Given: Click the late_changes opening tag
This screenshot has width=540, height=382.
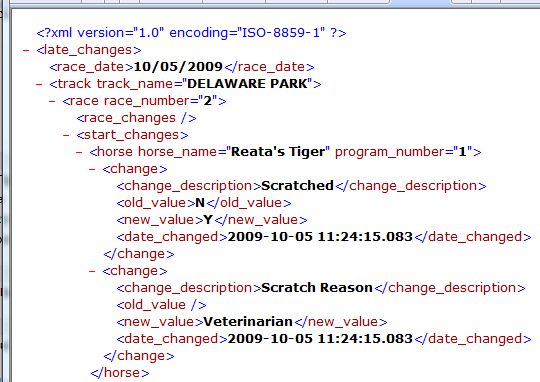Looking at the screenshot, I should click(x=89, y=50).
